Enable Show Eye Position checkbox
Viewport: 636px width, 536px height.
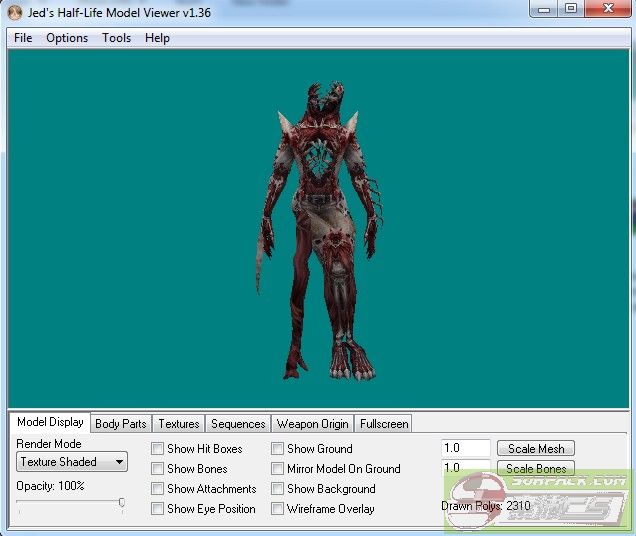coord(157,508)
